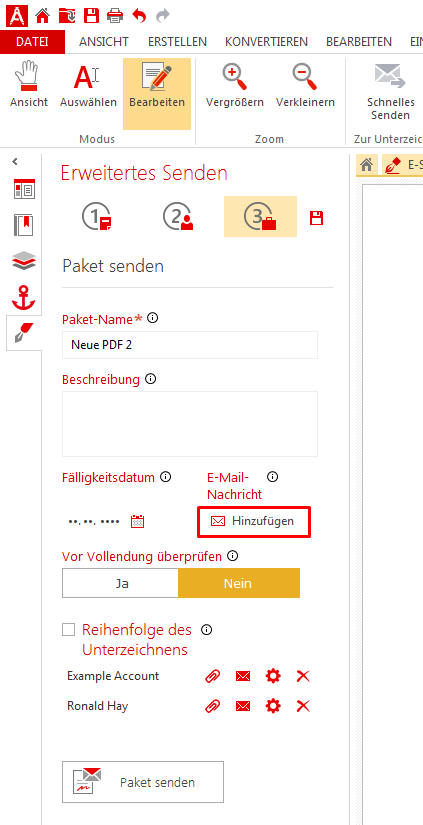The width and height of the screenshot is (423, 825).
Task: Click Hinzufügen to add e-mail message
Action: [254, 521]
